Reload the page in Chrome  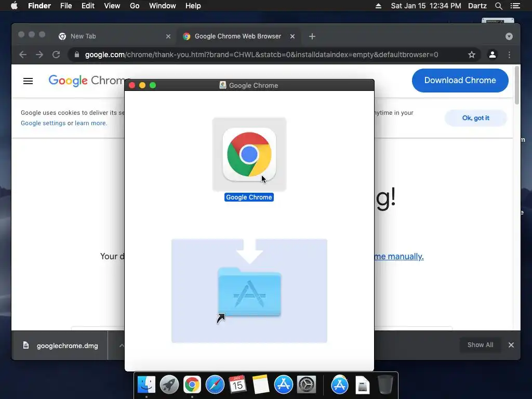(56, 55)
